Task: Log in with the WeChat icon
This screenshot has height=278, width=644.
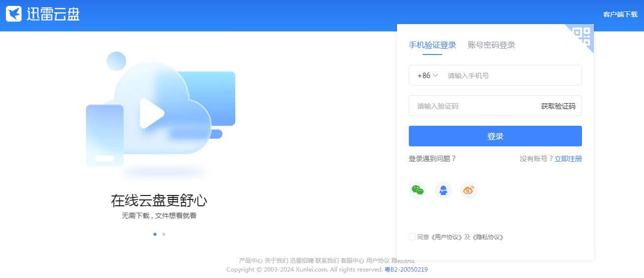Action: tap(418, 190)
